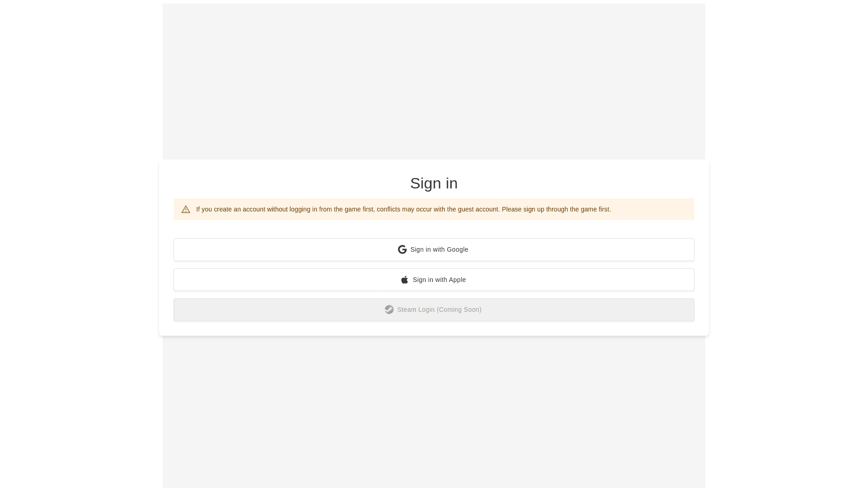Image resolution: width=868 pixels, height=488 pixels.
Task: Click the Apple logo icon
Action: 405,280
